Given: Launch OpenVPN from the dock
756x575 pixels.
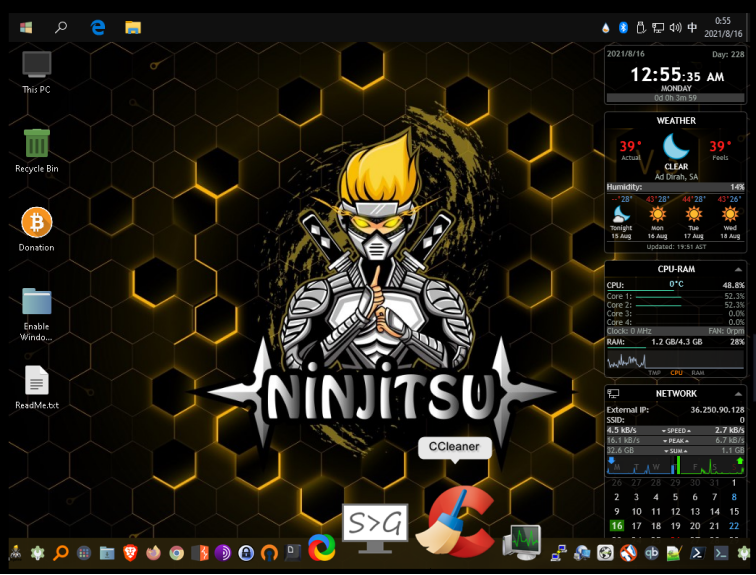Looking at the screenshot, I should coord(269,553).
